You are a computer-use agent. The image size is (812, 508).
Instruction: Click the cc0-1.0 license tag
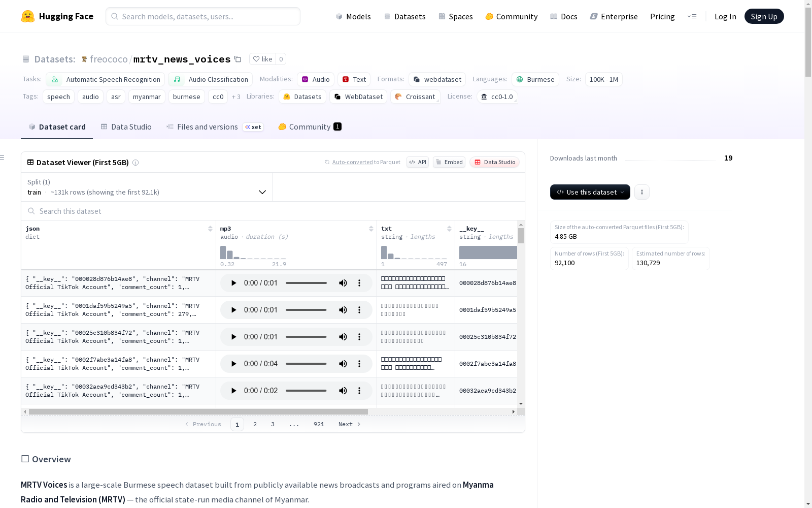(x=497, y=97)
